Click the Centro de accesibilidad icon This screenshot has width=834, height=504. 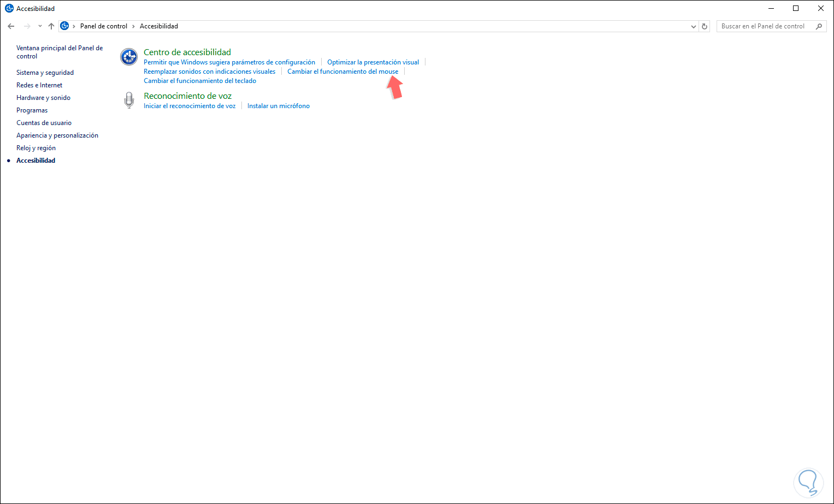pyautogui.click(x=129, y=57)
